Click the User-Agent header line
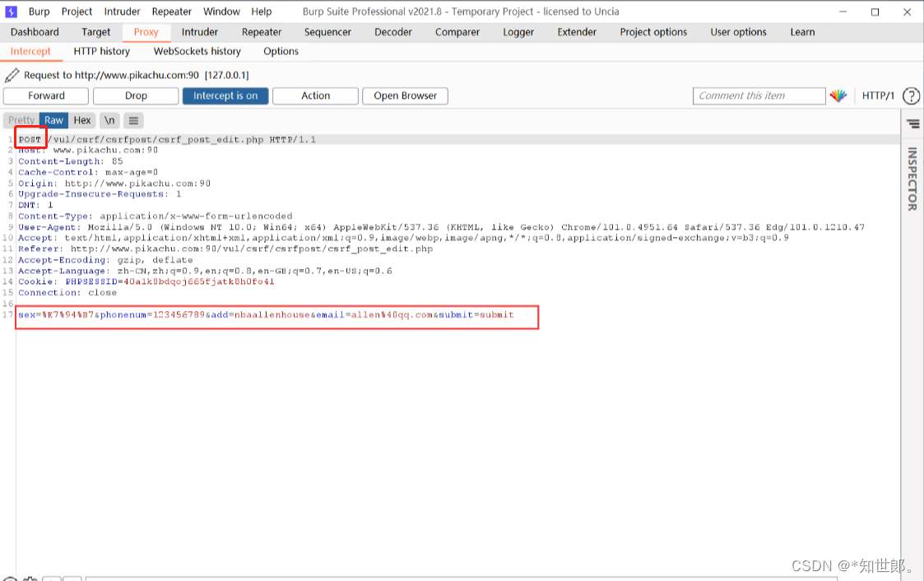The height and width of the screenshot is (581, 924). [441, 227]
